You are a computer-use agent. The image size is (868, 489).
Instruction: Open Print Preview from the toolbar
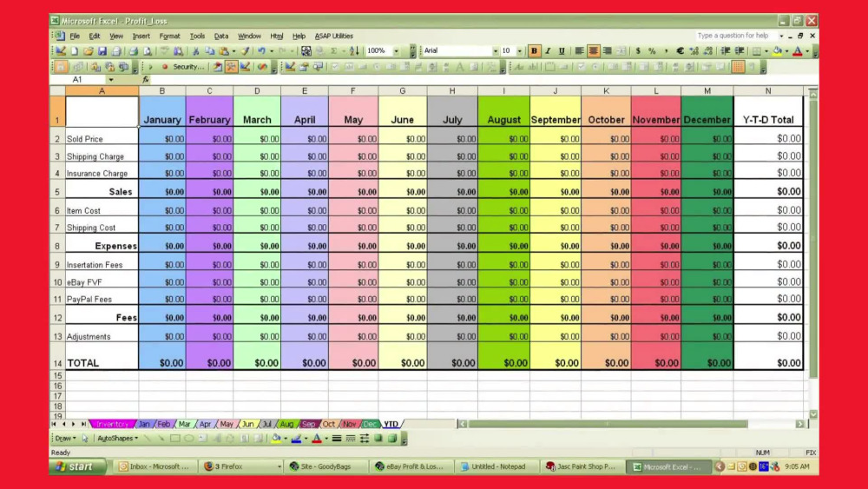point(148,51)
